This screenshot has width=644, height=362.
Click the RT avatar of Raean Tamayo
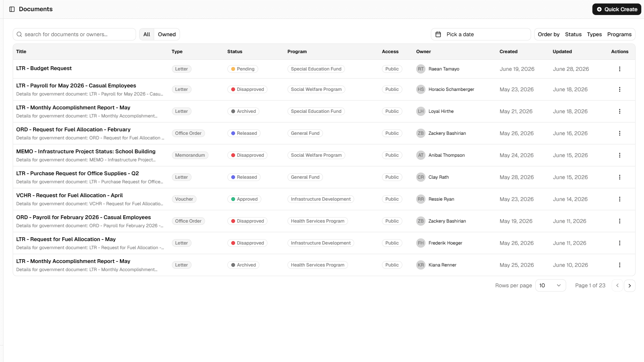420,69
